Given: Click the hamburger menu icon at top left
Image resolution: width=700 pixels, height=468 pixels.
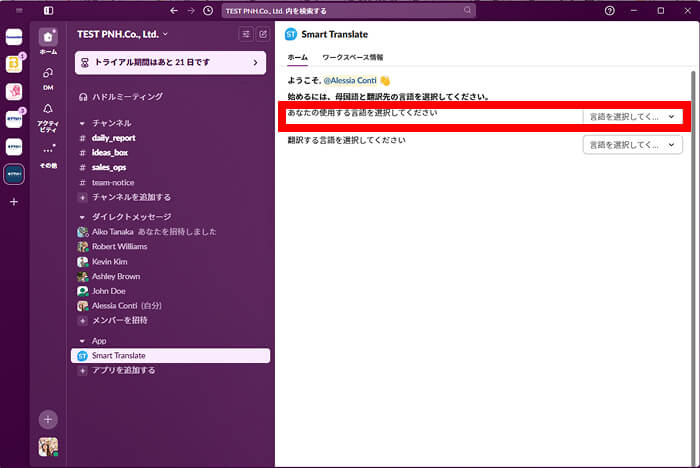Looking at the screenshot, I should [19, 10].
